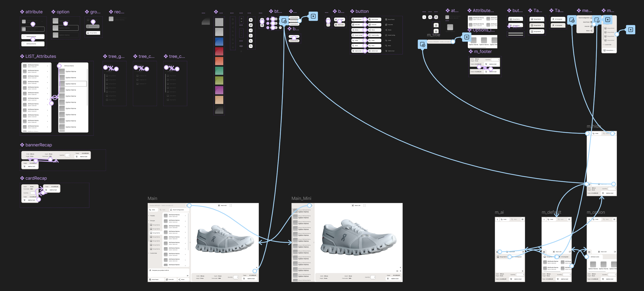
Task: Open the hamburger menu in m_option
Action: tap(614, 219)
